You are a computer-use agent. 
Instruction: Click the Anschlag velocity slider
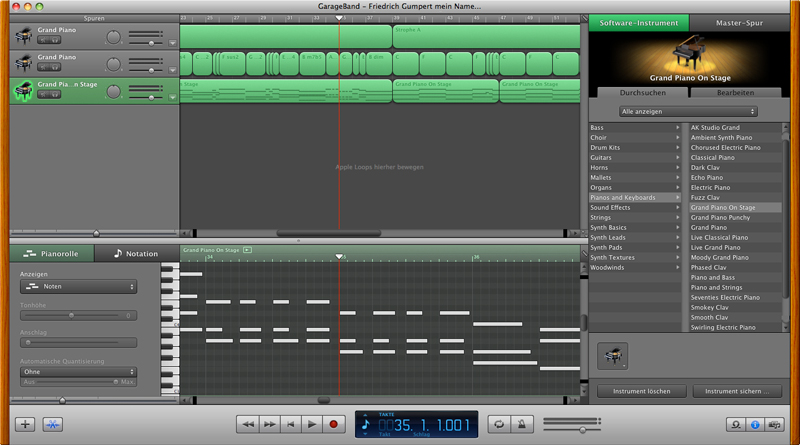(78, 342)
